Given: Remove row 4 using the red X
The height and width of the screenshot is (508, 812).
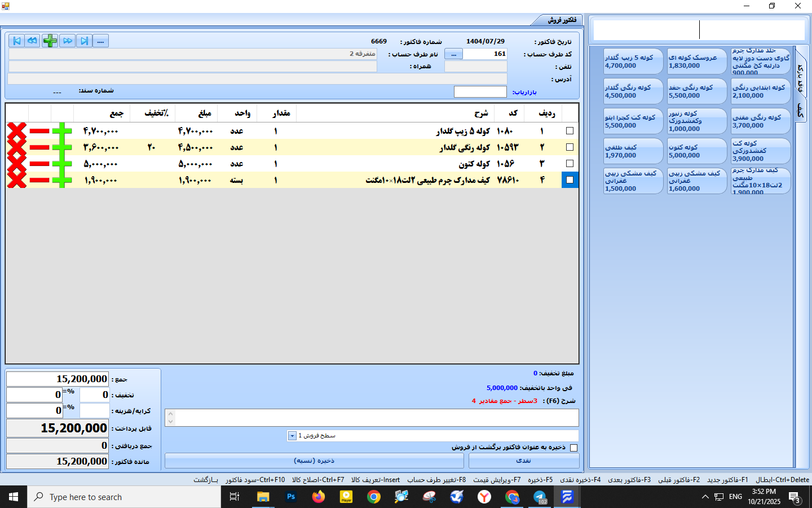Looking at the screenshot, I should click(17, 180).
